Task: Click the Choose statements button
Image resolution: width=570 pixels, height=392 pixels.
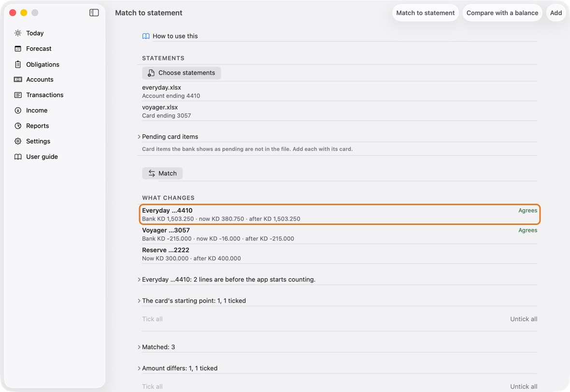Action: [x=182, y=73]
